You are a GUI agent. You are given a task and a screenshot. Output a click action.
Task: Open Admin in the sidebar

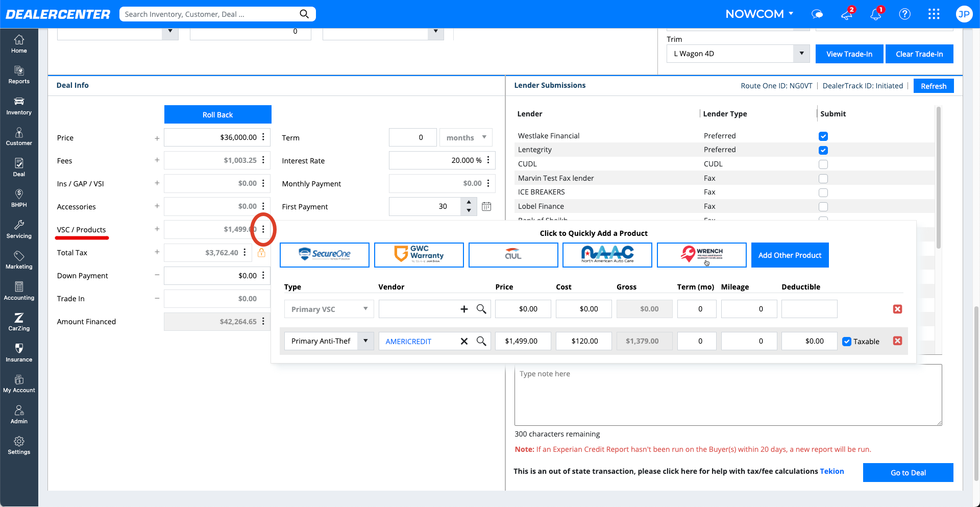pyautogui.click(x=19, y=415)
